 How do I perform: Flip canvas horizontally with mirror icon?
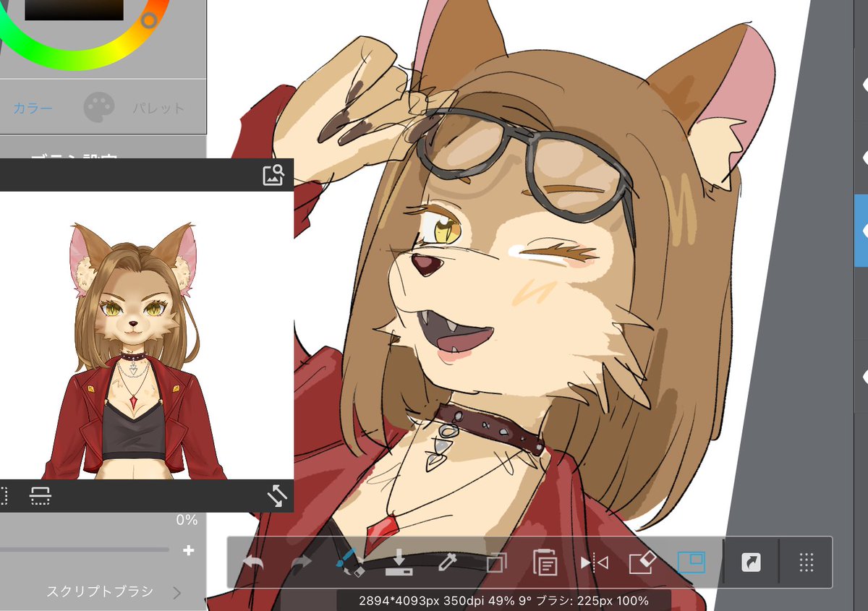point(594,562)
